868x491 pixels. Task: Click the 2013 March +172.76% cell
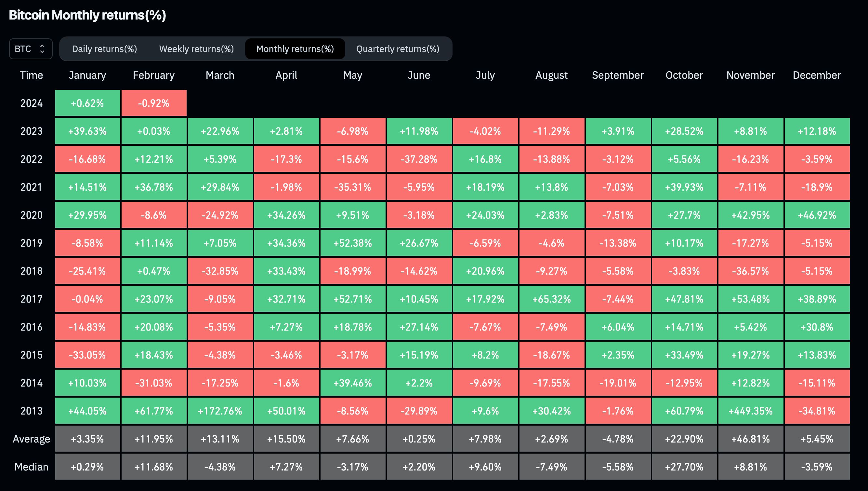[x=220, y=411]
